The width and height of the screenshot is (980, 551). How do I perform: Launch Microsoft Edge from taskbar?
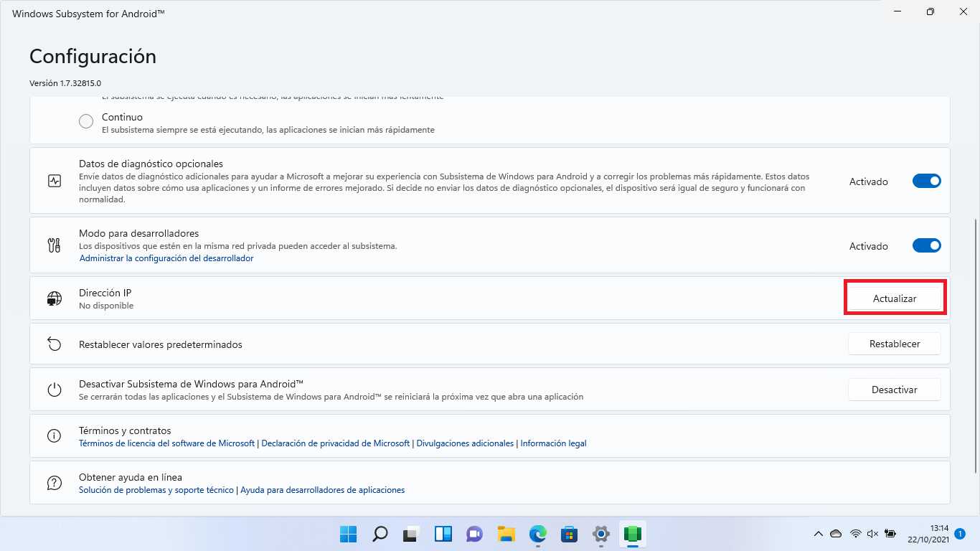click(538, 534)
